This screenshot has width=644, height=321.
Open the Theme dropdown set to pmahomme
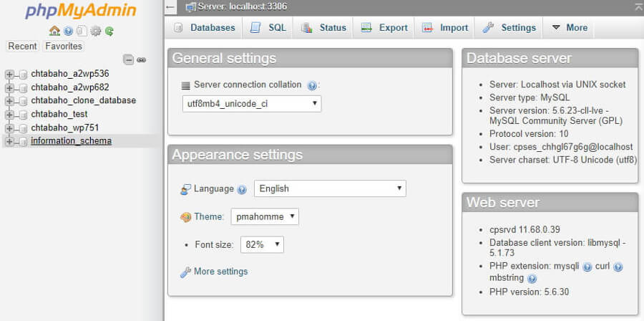pos(264,216)
